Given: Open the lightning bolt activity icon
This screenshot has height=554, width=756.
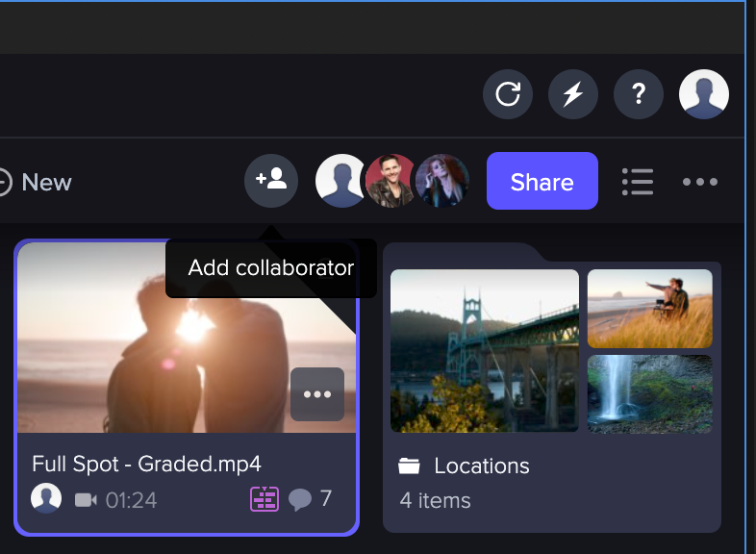Looking at the screenshot, I should (573, 94).
